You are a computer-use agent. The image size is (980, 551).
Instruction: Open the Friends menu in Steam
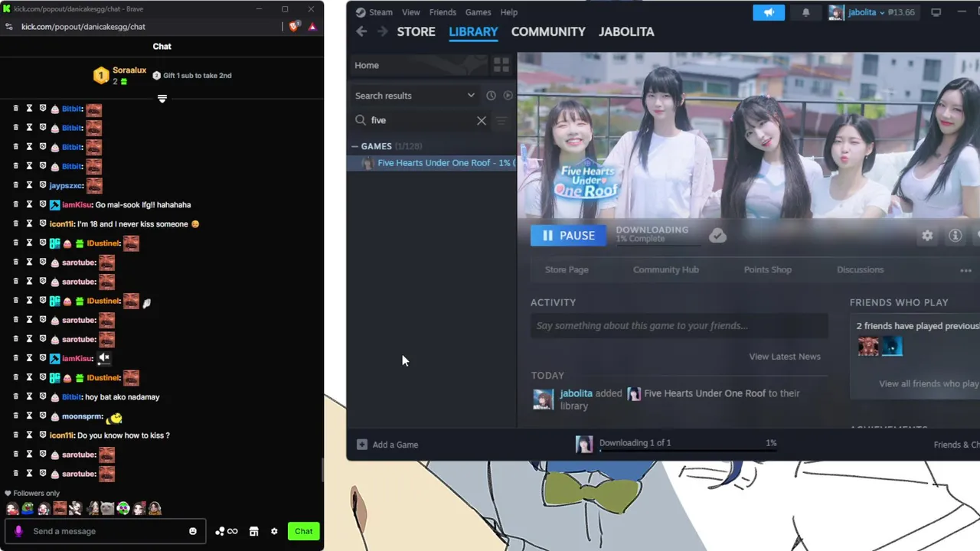coord(443,12)
